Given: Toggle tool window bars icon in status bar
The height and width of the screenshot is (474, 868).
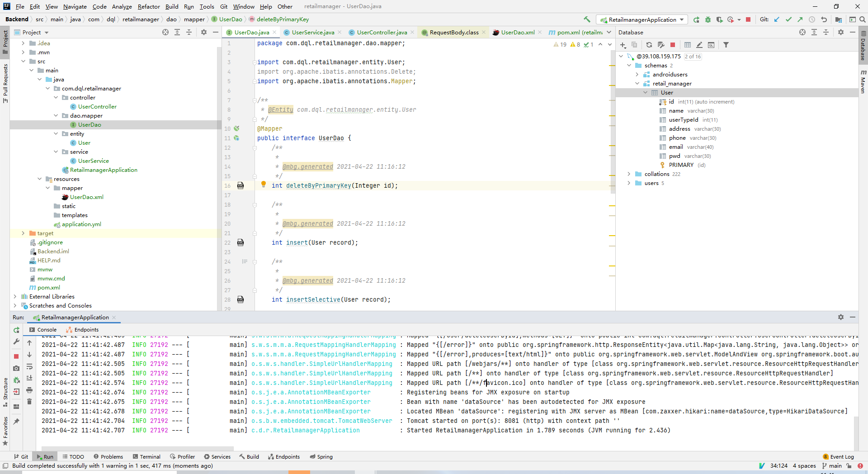Looking at the screenshot, I should 5,465.
